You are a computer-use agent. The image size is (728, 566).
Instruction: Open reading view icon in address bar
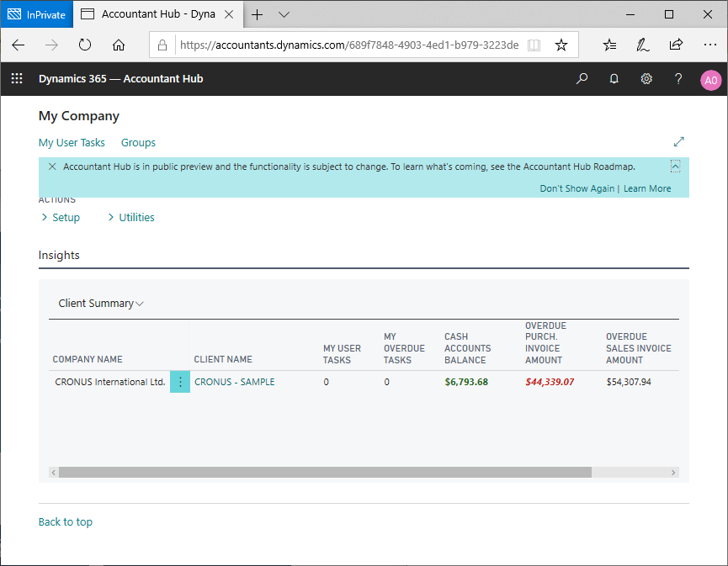pyautogui.click(x=534, y=45)
